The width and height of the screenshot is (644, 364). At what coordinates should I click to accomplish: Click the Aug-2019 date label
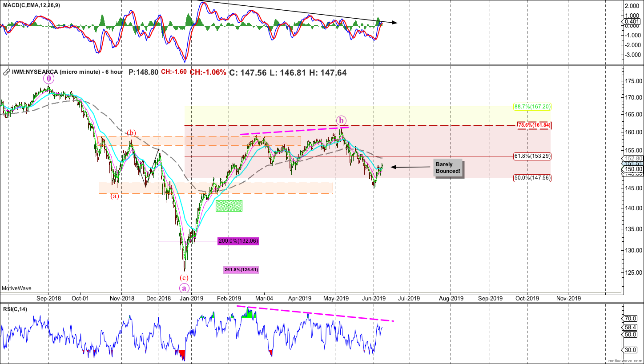pyautogui.click(x=451, y=298)
